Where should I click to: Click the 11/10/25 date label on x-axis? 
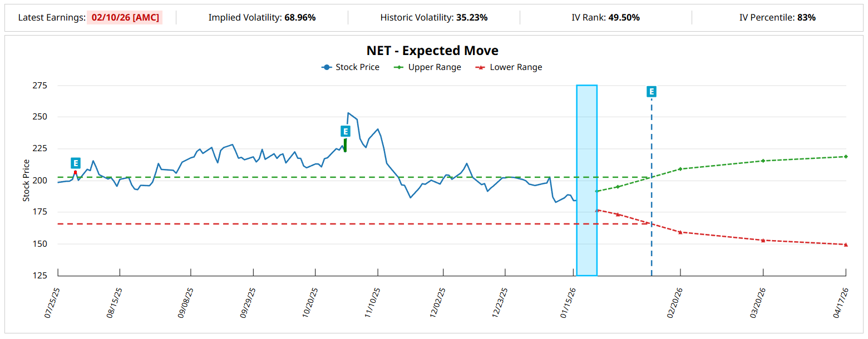click(x=373, y=303)
